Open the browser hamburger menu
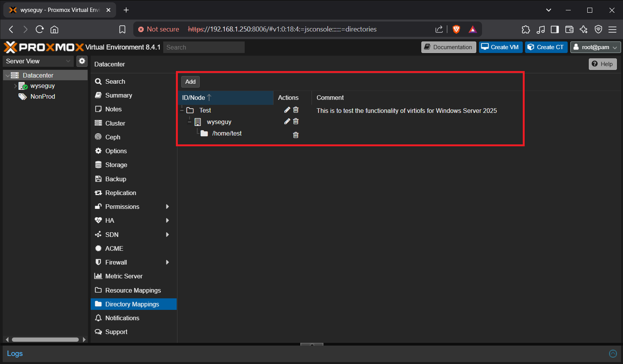 point(613,29)
